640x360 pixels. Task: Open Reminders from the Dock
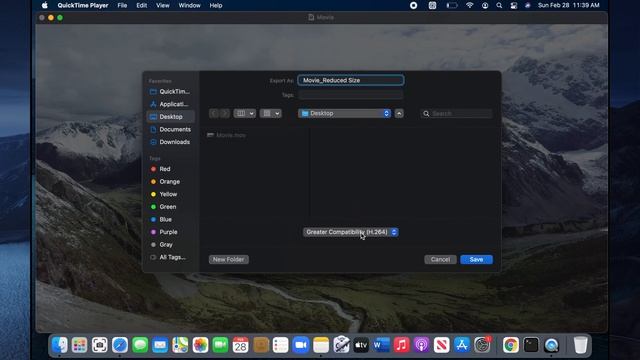click(x=280, y=345)
